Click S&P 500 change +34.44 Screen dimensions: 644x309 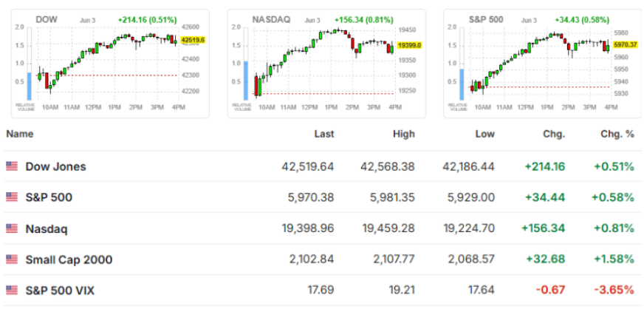coord(547,197)
